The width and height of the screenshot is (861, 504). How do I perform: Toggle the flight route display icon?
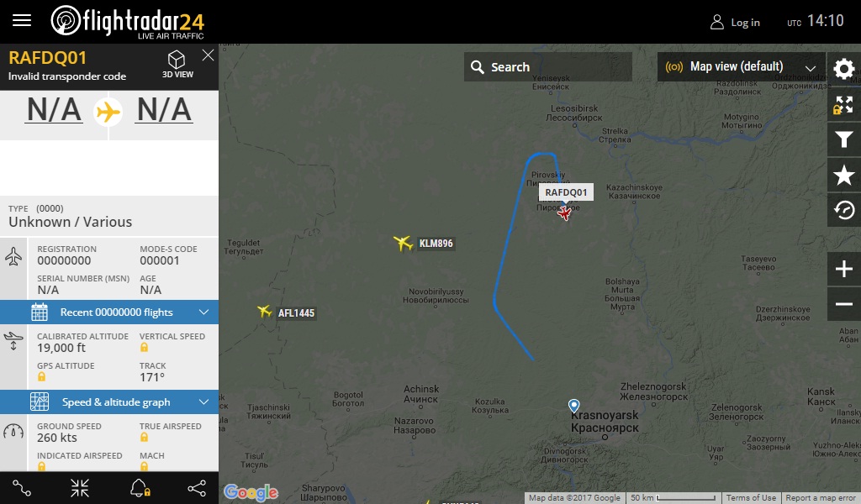(x=22, y=488)
